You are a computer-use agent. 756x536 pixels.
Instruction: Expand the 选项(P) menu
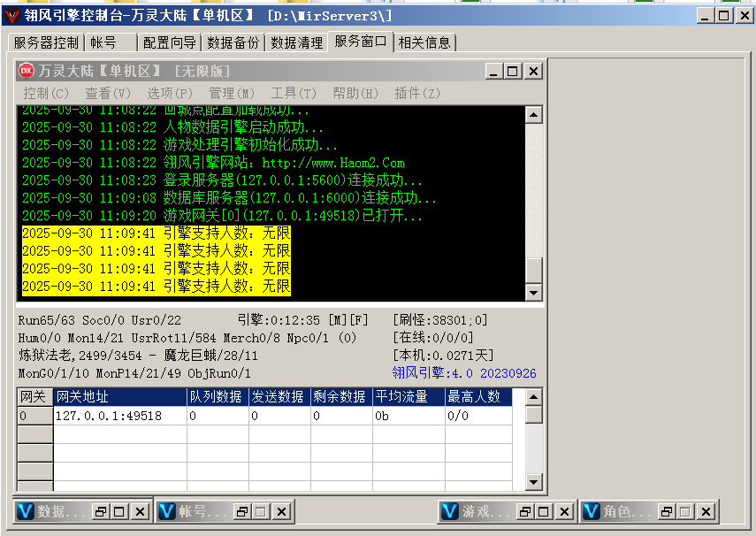(169, 93)
